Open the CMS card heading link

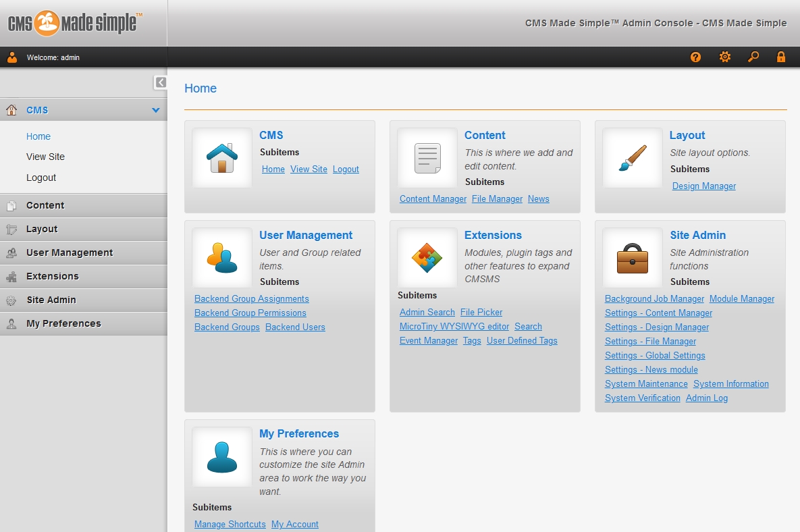[x=271, y=135]
